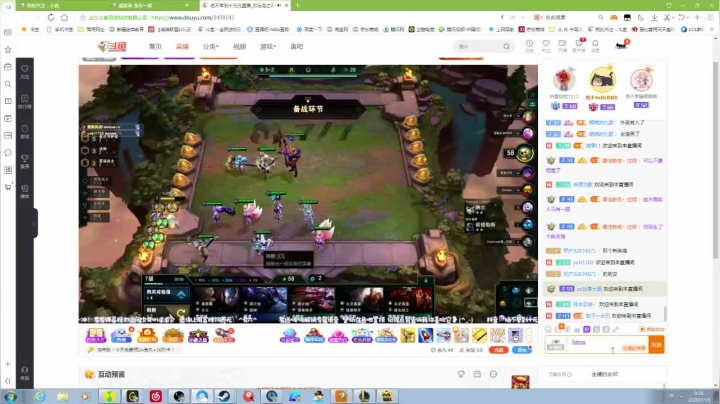
Task: Click the magnifier icon in Douyu search
Action: [x=506, y=46]
